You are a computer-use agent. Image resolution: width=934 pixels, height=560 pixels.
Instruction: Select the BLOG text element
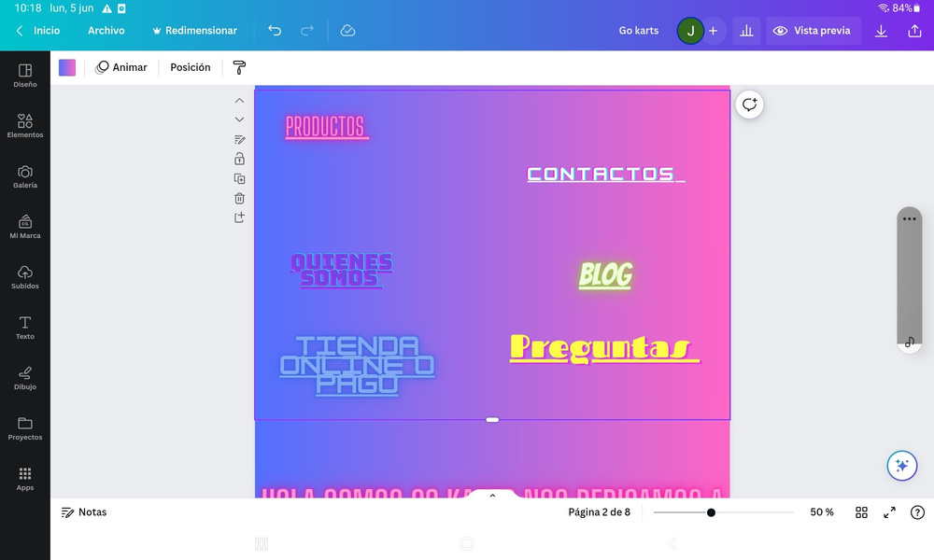click(605, 275)
